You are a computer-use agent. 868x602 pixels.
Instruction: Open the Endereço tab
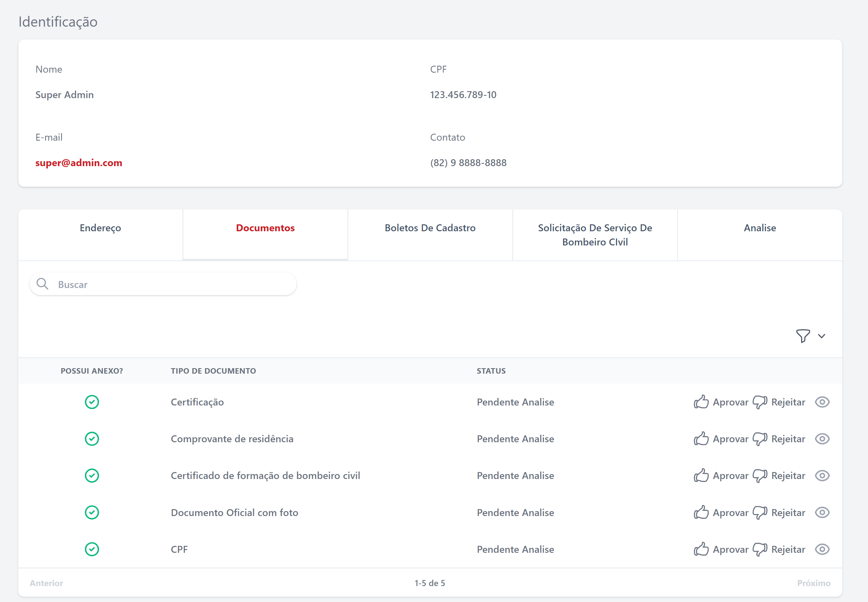coord(100,228)
